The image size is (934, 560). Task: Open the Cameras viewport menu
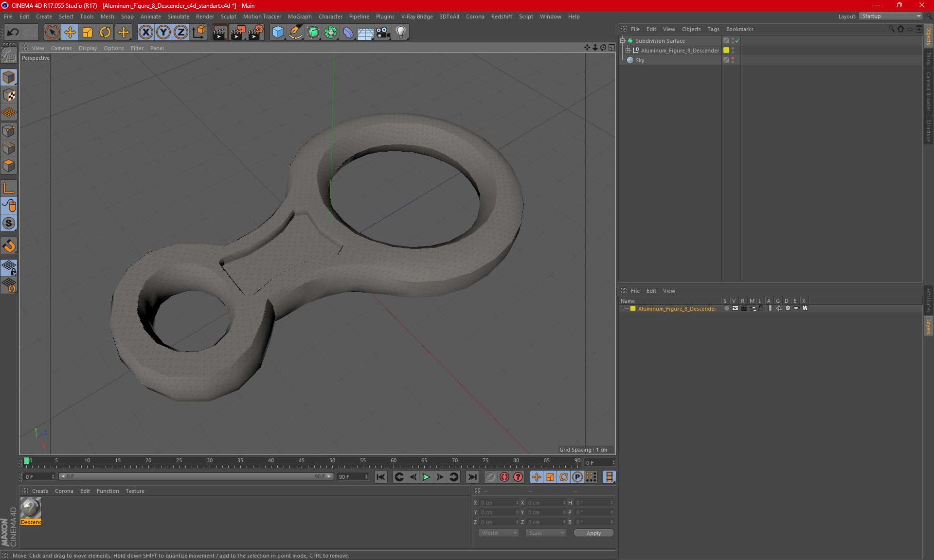point(61,48)
